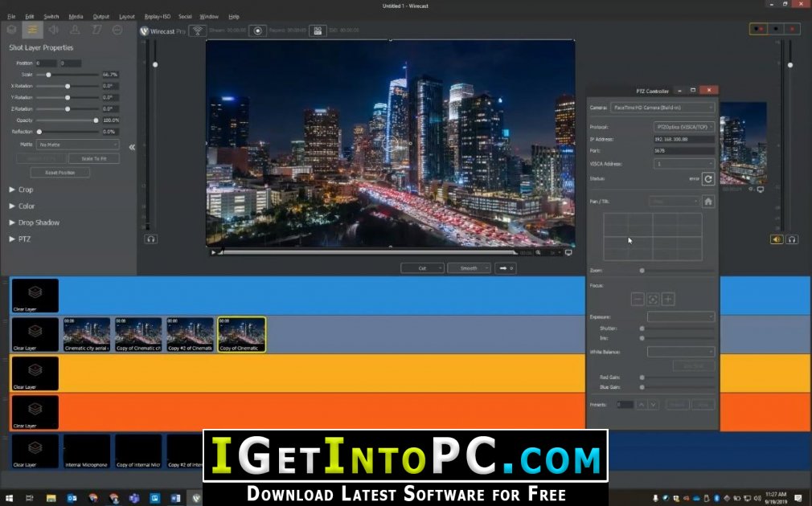This screenshot has height=506, width=812.
Task: Click the Port field
Action: click(x=684, y=151)
